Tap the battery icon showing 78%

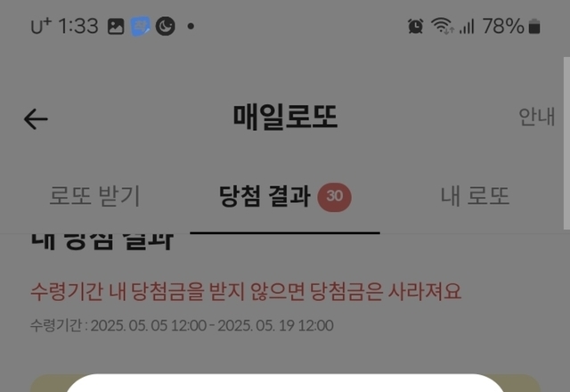(534, 27)
